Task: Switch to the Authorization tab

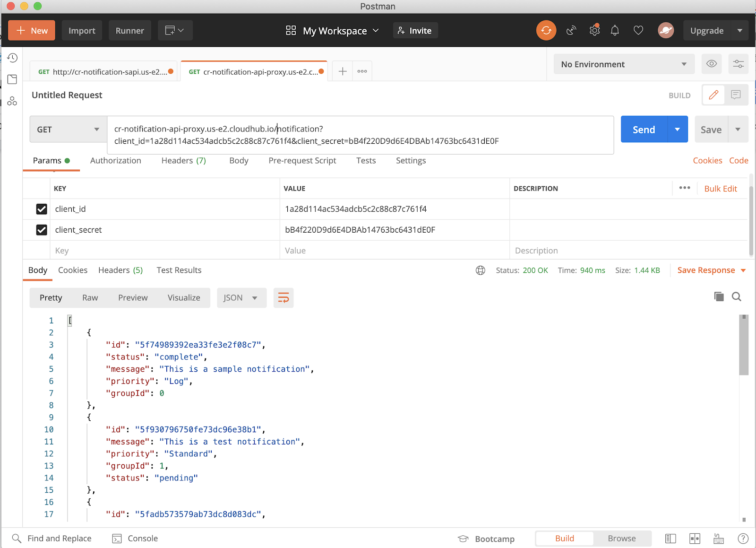Action: (x=115, y=161)
